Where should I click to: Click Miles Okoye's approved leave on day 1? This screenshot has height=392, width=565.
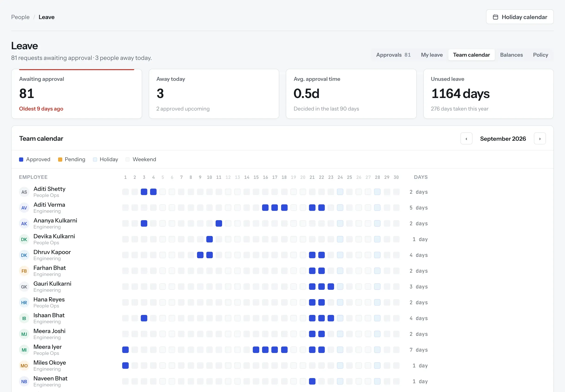click(x=125, y=366)
